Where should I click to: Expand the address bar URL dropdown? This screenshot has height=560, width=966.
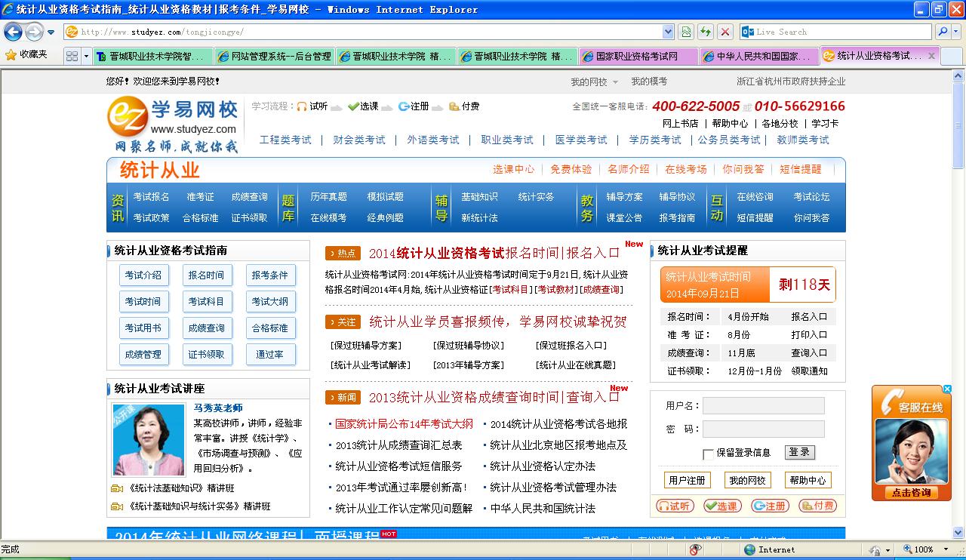tap(668, 32)
